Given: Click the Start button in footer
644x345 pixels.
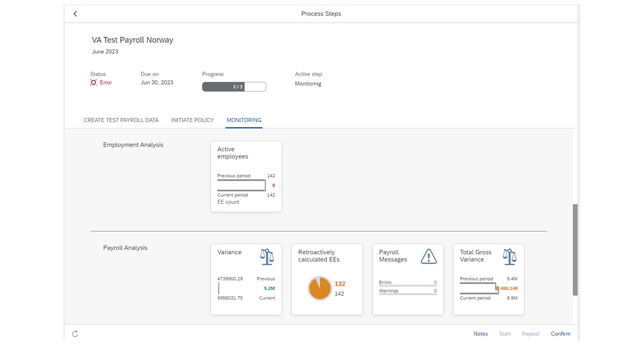Looking at the screenshot, I should click(x=505, y=334).
